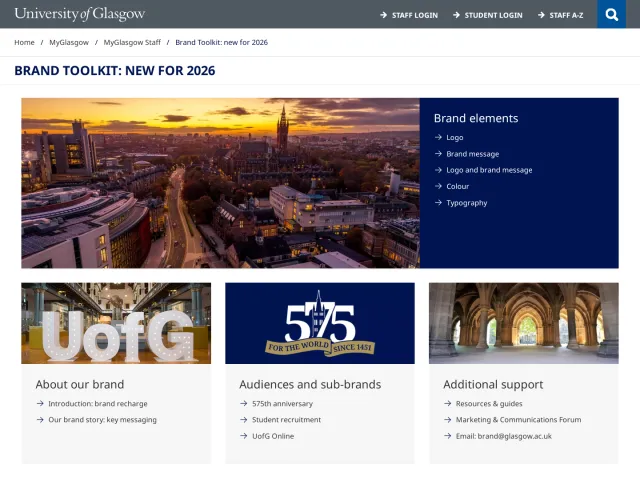
Task: Go to MyGlasgow breadcrumb
Action: [69, 42]
